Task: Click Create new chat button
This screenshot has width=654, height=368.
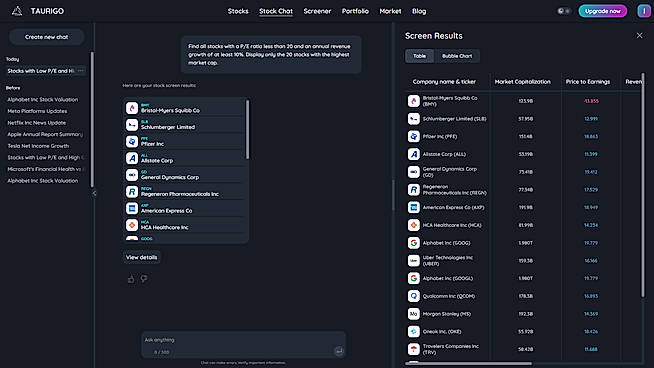Action: click(x=46, y=37)
